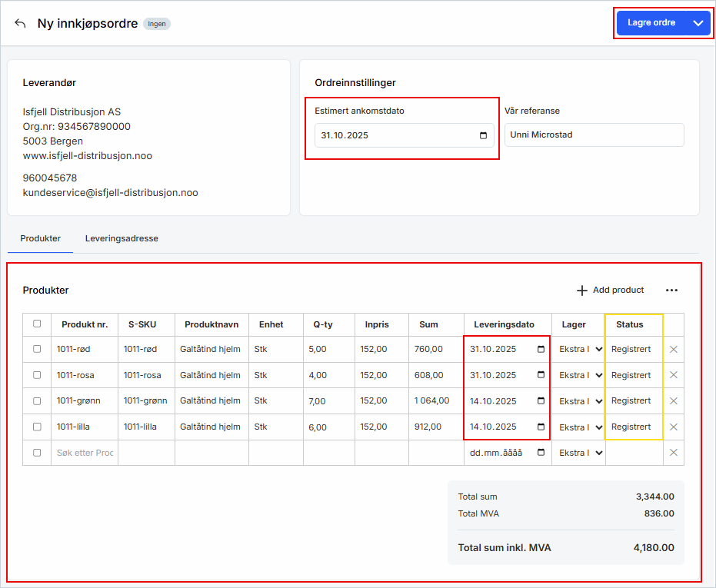Switch to the Leveringsadresse tab
This screenshot has width=716, height=588.
coord(122,238)
